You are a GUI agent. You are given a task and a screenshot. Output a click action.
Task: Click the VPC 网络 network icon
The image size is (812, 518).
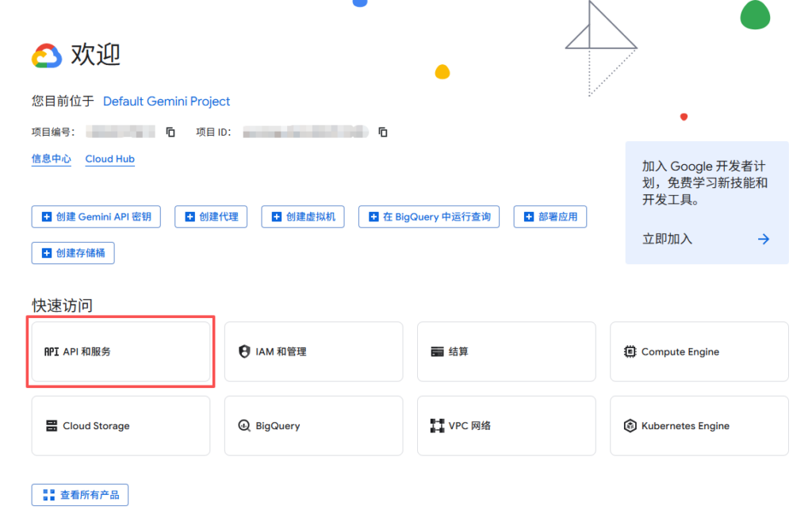(x=437, y=426)
